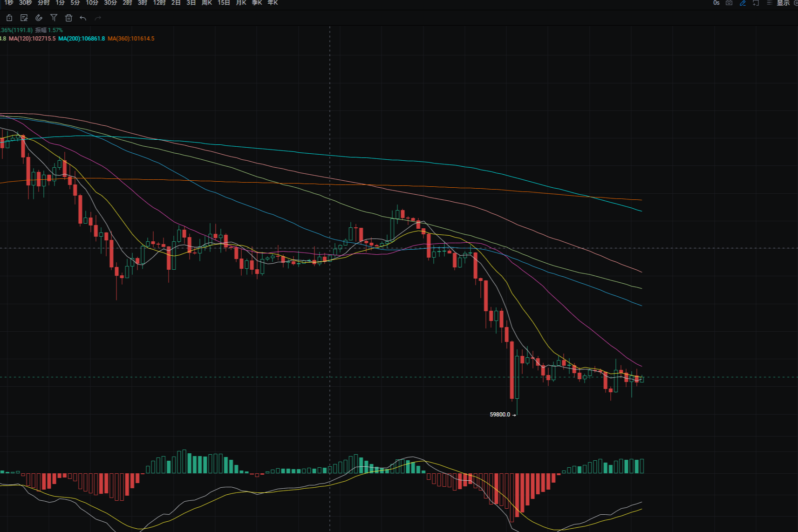Switch to the 5分 timeframe
Viewport: 798px width, 532px height.
(x=75, y=3)
